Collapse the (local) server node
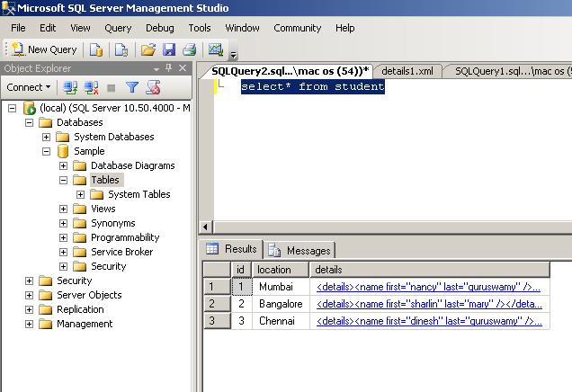The height and width of the screenshot is (392, 572). [x=12, y=108]
